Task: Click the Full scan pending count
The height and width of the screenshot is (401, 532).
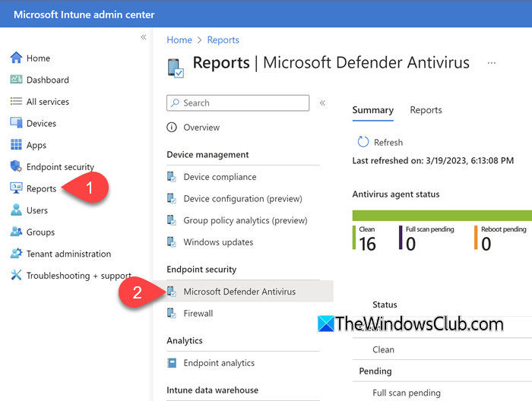Action: (410, 244)
